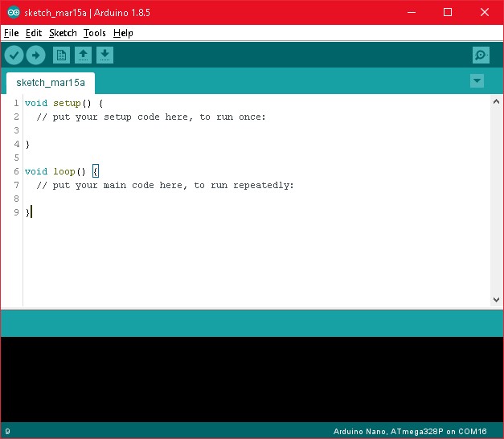Open the Edit menu
The height and width of the screenshot is (439, 504).
pos(34,33)
